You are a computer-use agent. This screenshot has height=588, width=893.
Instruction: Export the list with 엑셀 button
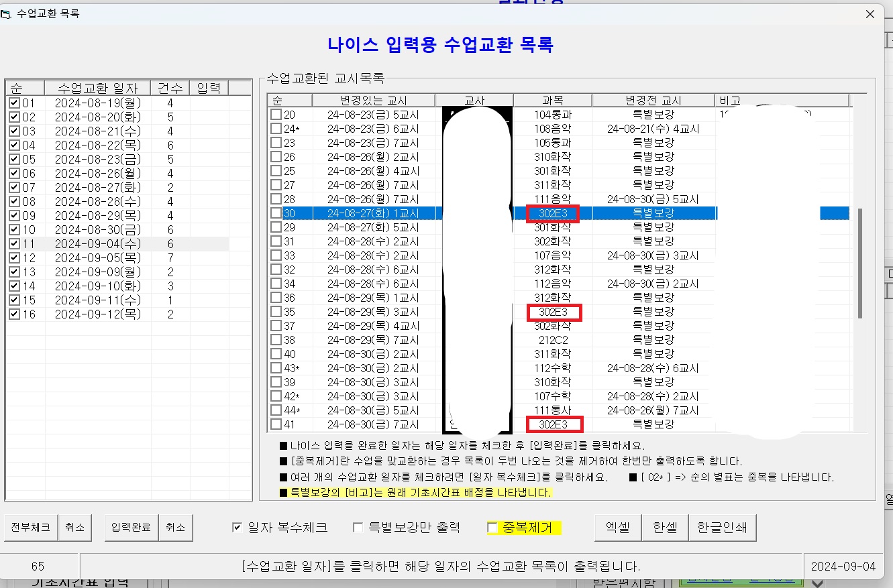618,528
